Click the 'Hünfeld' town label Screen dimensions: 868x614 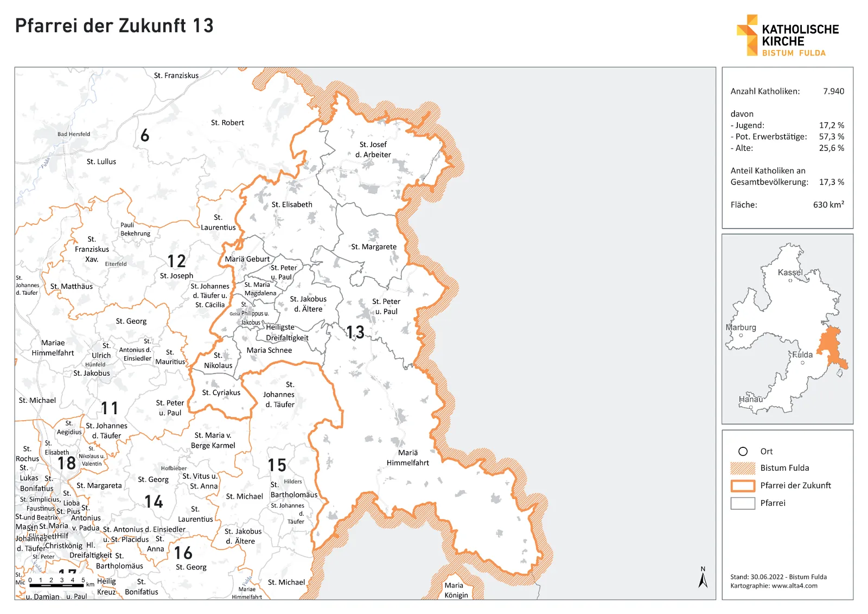(x=95, y=365)
